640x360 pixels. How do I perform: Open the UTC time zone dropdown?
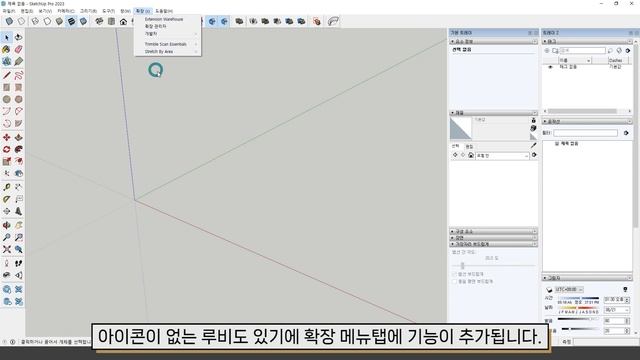tap(569, 289)
